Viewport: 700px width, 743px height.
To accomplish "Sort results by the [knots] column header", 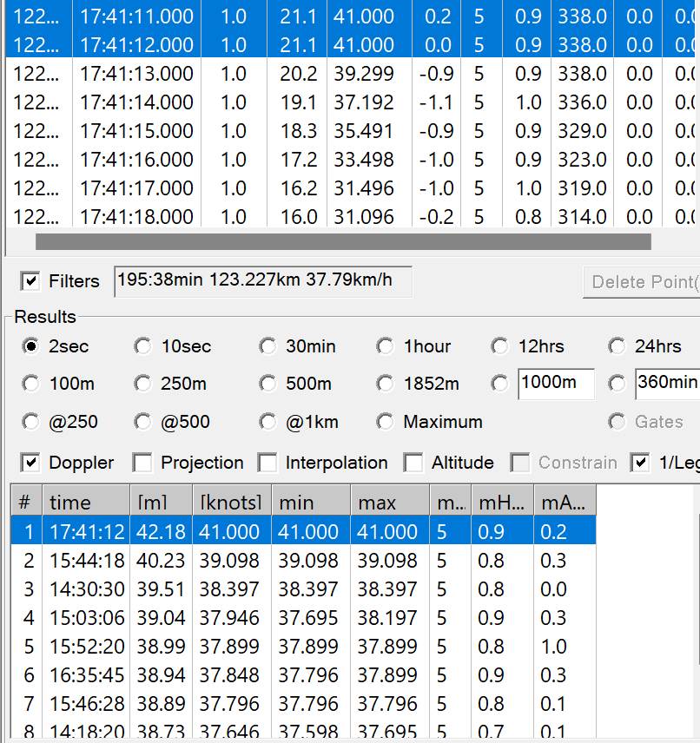I will click(230, 502).
